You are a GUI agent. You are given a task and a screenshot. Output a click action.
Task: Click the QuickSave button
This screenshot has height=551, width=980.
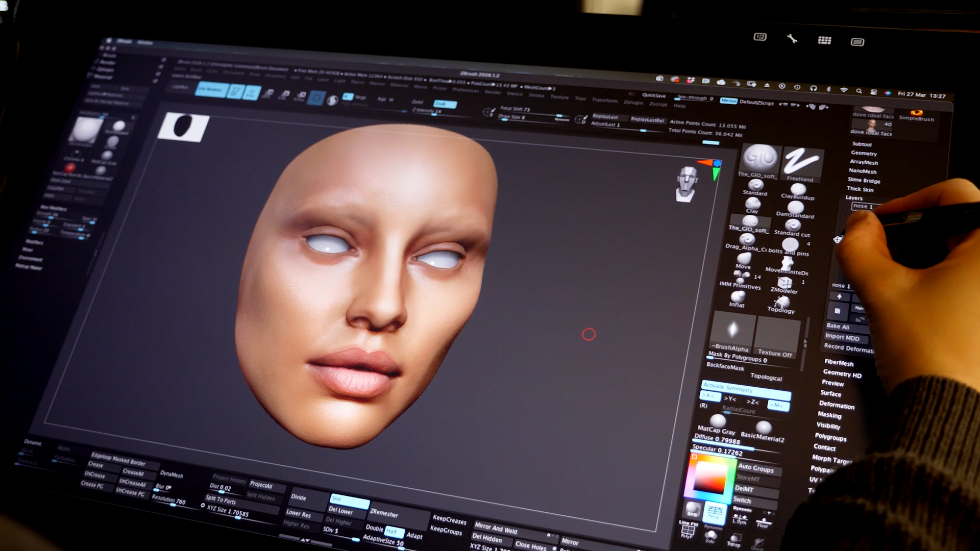point(654,95)
